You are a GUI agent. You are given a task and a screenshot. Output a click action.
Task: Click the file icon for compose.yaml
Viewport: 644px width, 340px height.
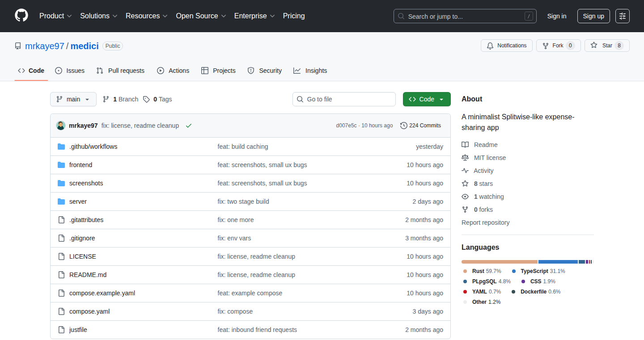61,311
